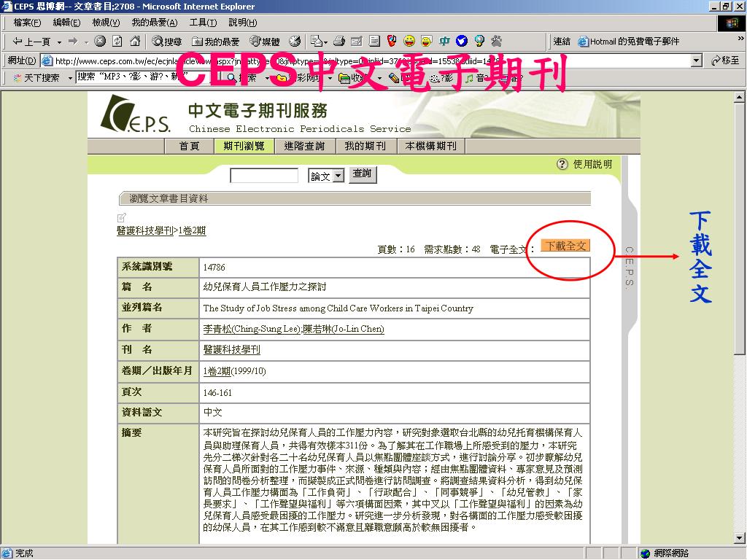Click the small edit note icon
Screen dimensions: 747x560
122,217
